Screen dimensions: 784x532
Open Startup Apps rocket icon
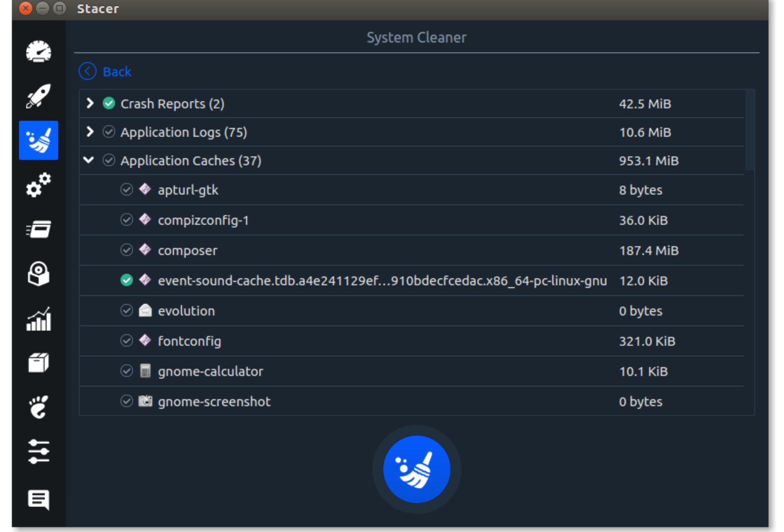click(38, 96)
